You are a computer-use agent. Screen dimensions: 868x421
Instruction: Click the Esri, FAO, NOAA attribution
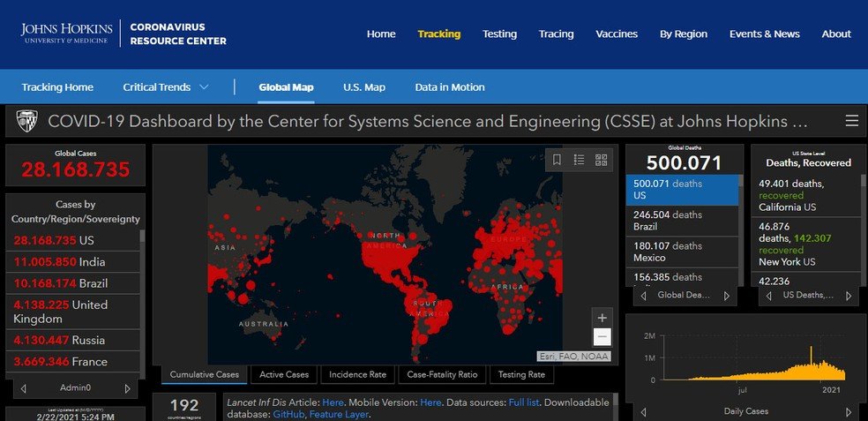point(573,357)
